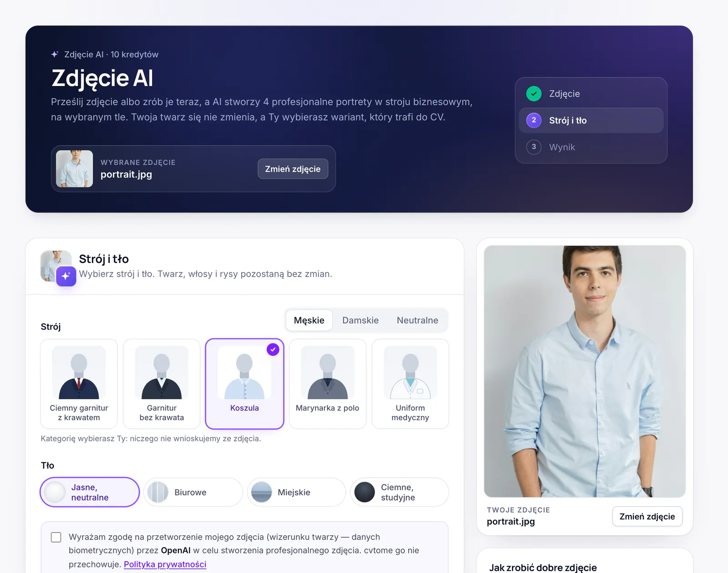The height and width of the screenshot is (573, 728).
Task: Tick the OpenAI consent checkbox
Action: click(x=56, y=537)
